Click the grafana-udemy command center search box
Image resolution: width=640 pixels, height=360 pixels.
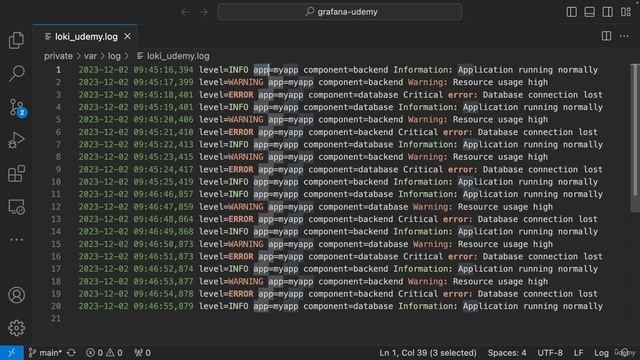coord(340,12)
